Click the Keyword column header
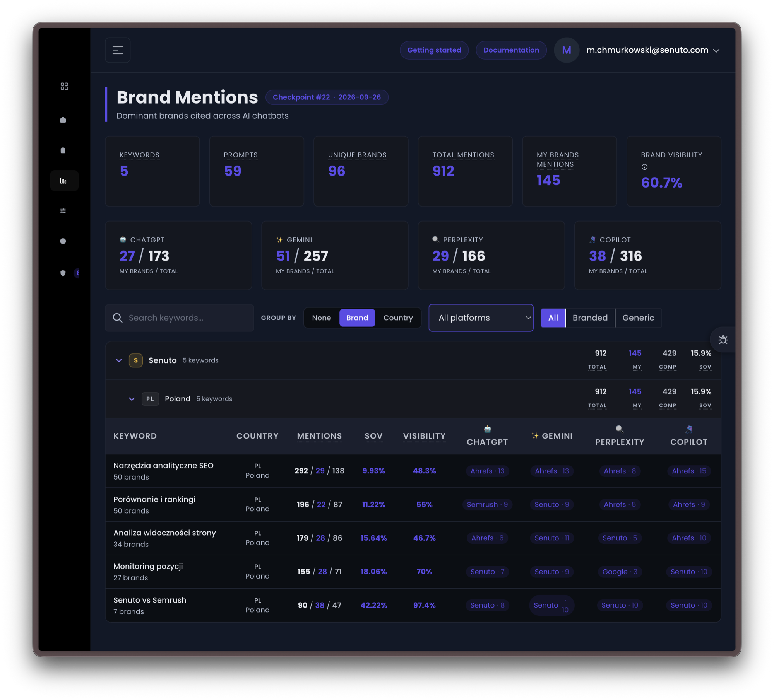 point(135,436)
